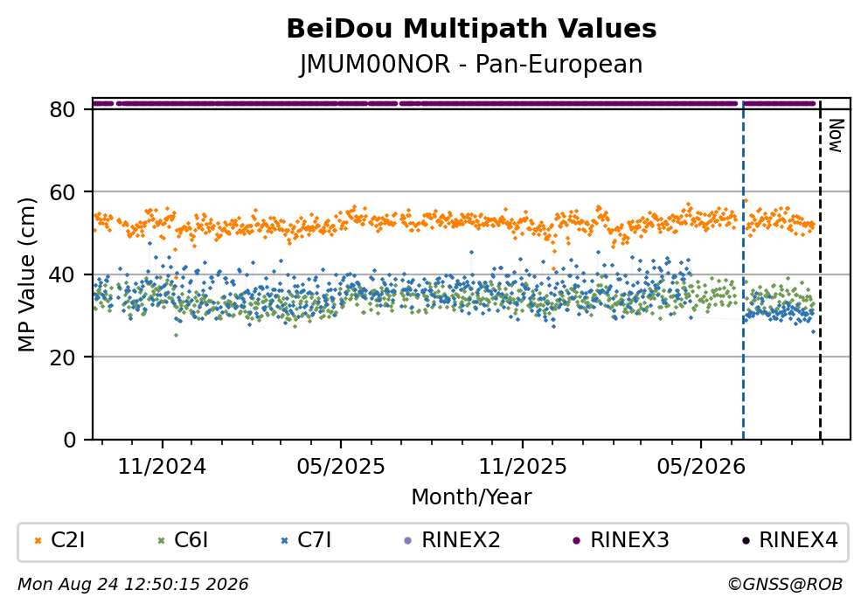This screenshot has width=868, height=611.
Task: Click the black dashed Now vertical line
Action: click(821, 269)
